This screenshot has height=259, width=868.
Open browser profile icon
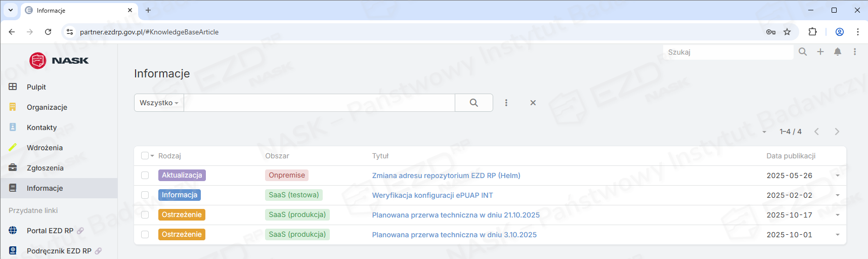840,32
